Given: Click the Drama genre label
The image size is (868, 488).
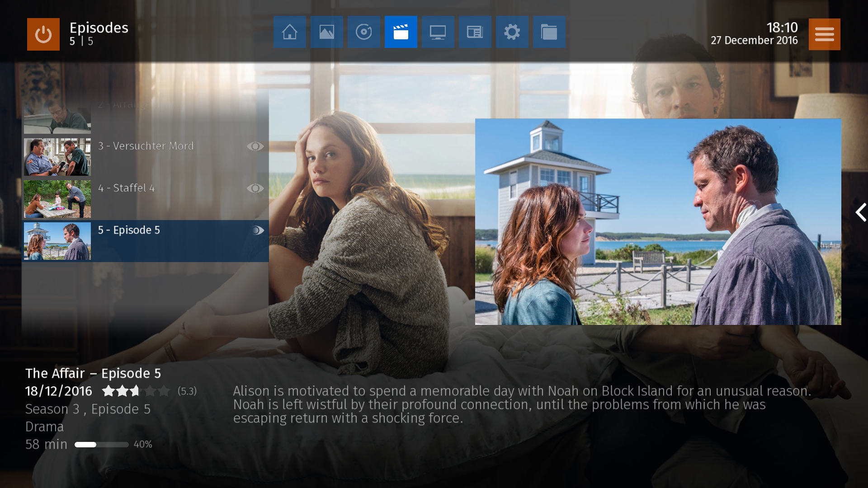Looking at the screenshot, I should pyautogui.click(x=44, y=427).
